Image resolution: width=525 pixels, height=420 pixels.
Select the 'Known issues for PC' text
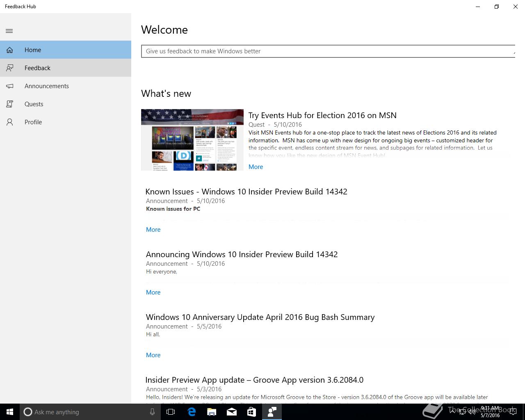[x=173, y=209]
